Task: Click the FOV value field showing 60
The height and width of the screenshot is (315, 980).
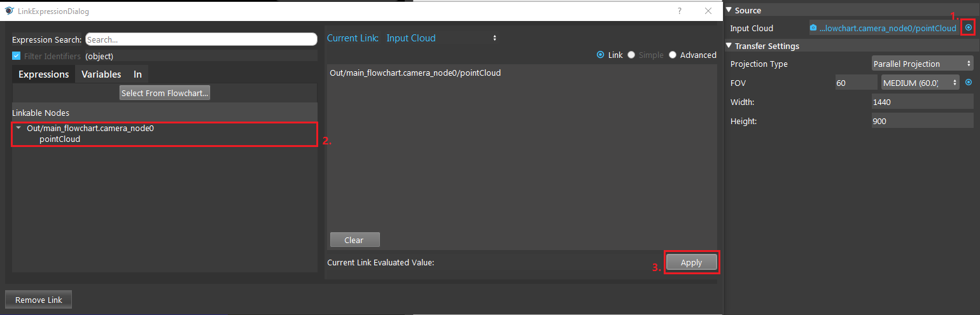Action: (x=856, y=82)
